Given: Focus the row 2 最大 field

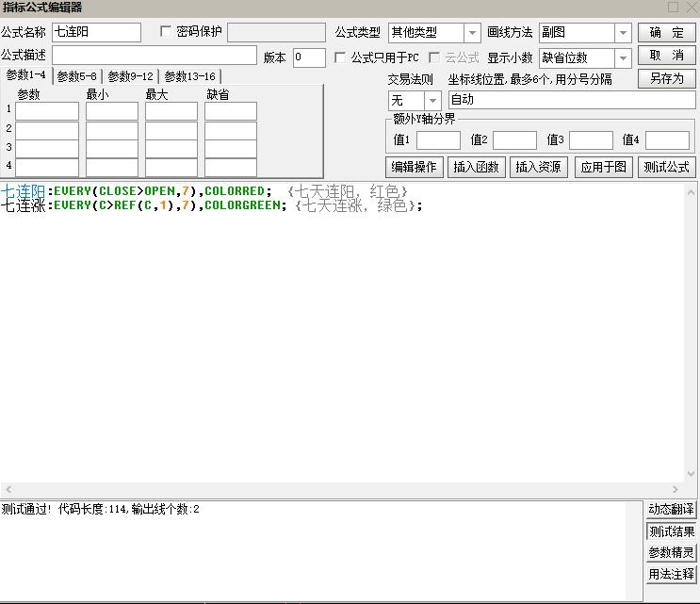Looking at the screenshot, I should pos(171,130).
